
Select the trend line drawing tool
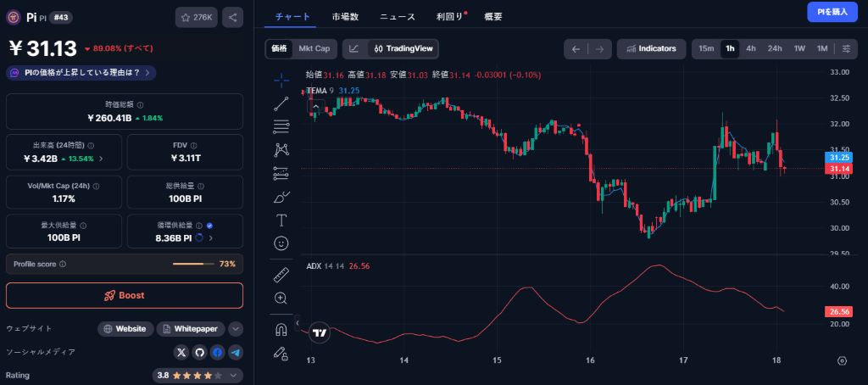coord(281,103)
